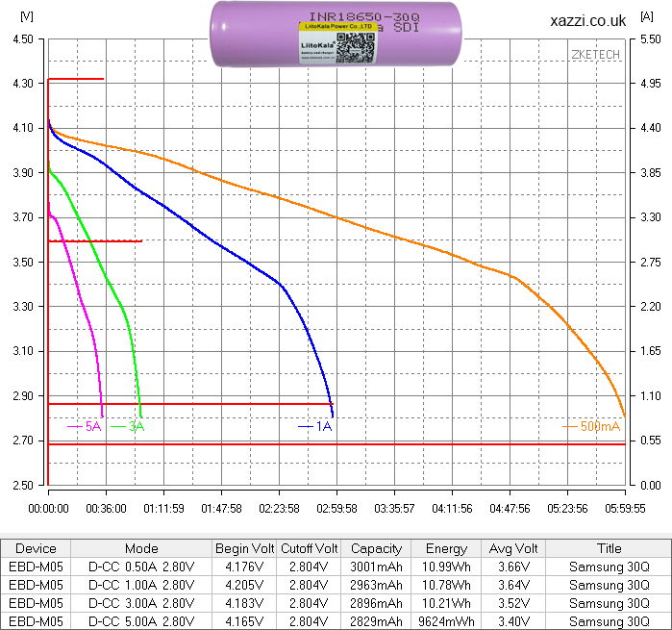Select D-CC 0.50A 2.80V mode cell

pos(141,567)
